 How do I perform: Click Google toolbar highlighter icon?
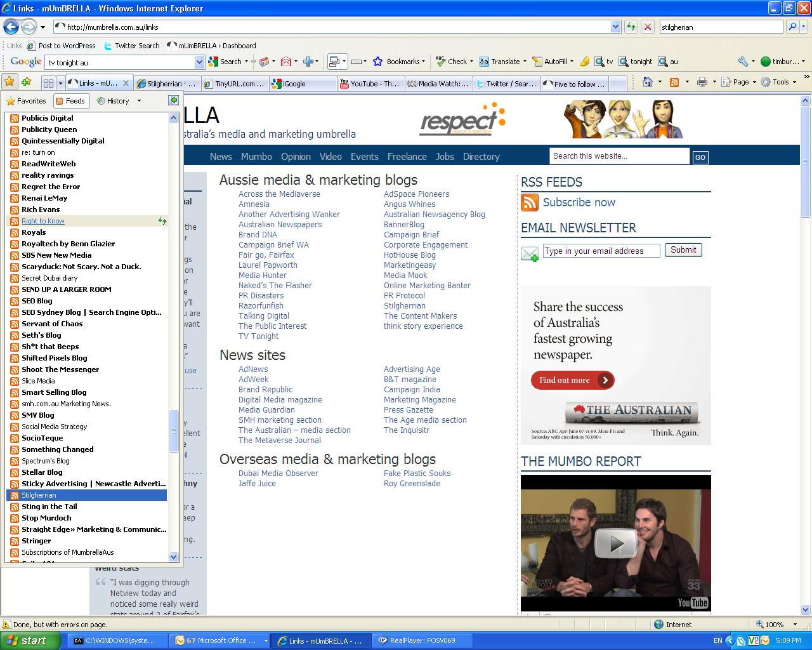(x=584, y=62)
